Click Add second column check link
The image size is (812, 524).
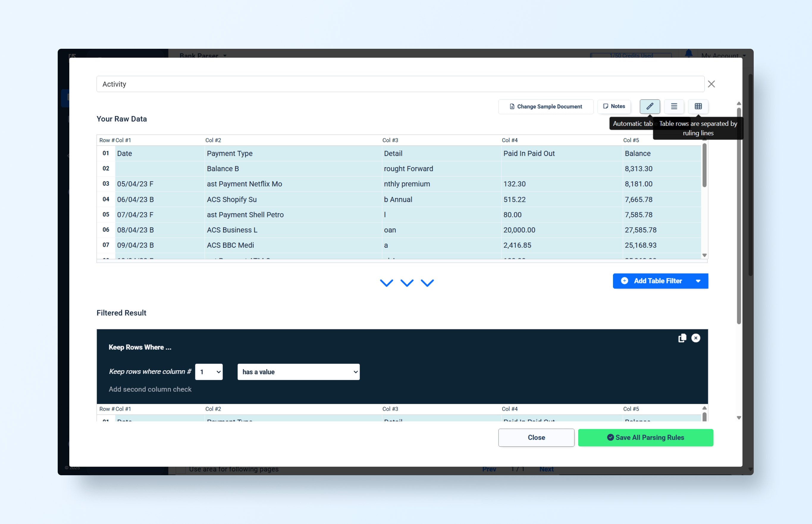coord(150,389)
